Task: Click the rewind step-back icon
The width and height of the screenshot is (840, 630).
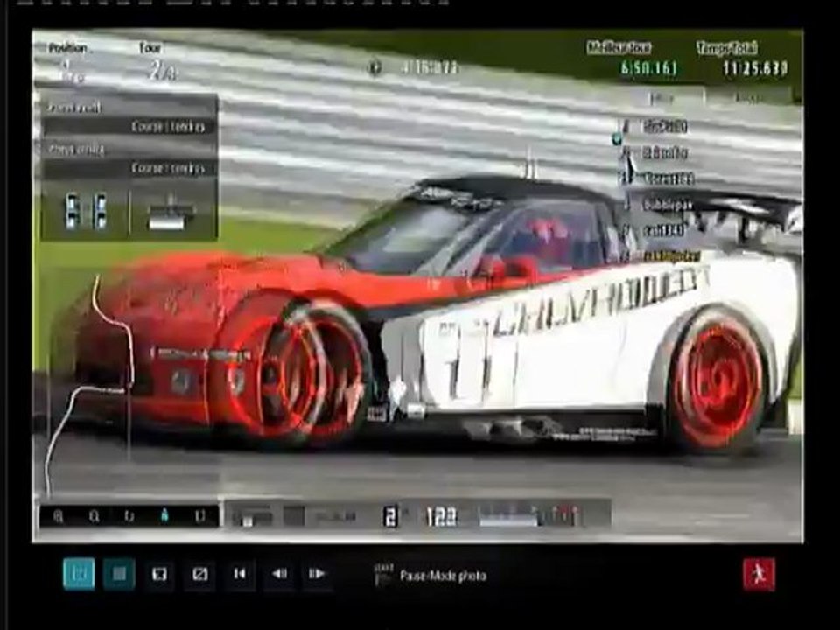Action: click(279, 574)
